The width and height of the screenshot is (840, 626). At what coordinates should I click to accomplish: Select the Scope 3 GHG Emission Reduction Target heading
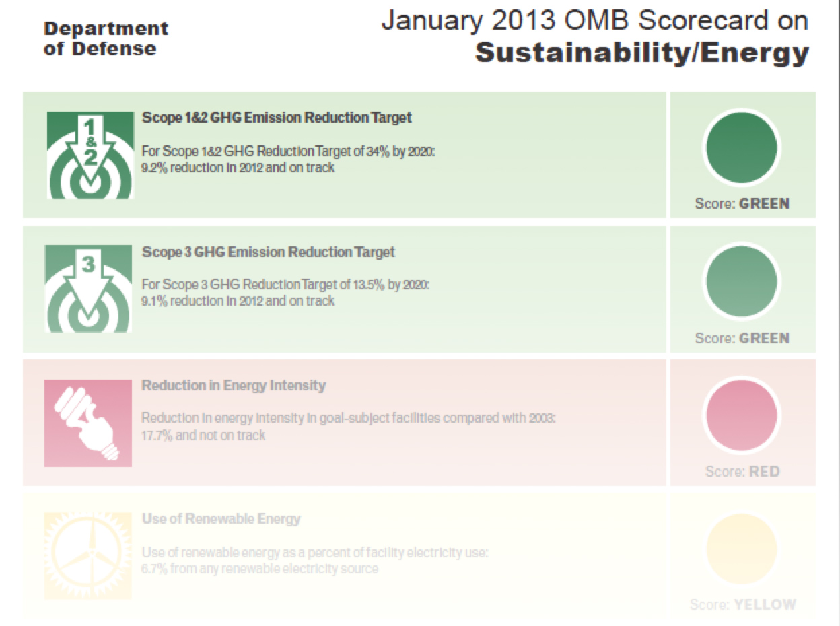coord(269,252)
